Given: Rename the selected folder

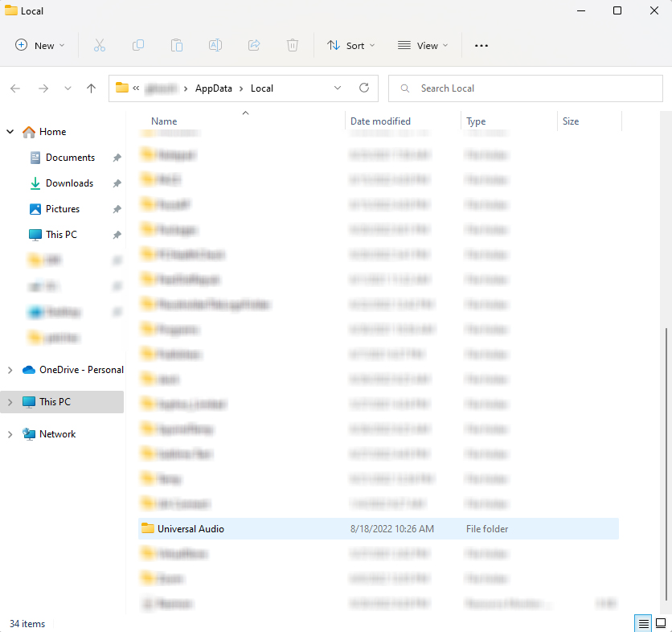Looking at the screenshot, I should point(215,45).
